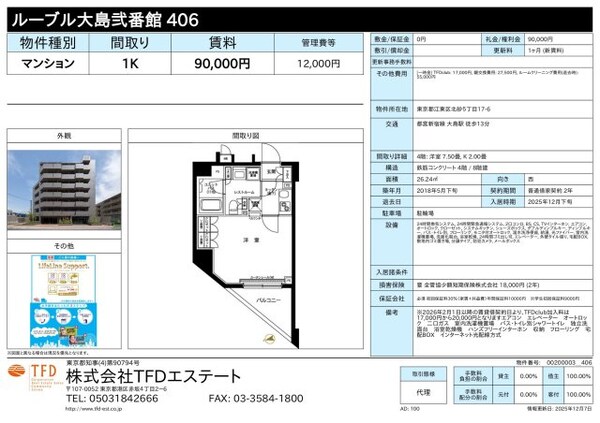
Task: Click the 賃料 column header
Action: tap(223, 43)
